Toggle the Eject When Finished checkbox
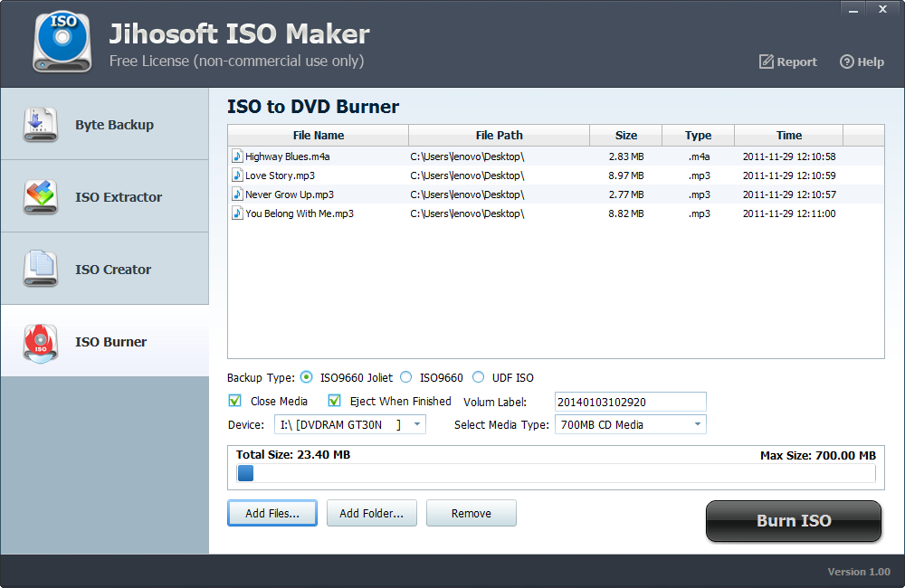The height and width of the screenshot is (588, 905). (334, 401)
